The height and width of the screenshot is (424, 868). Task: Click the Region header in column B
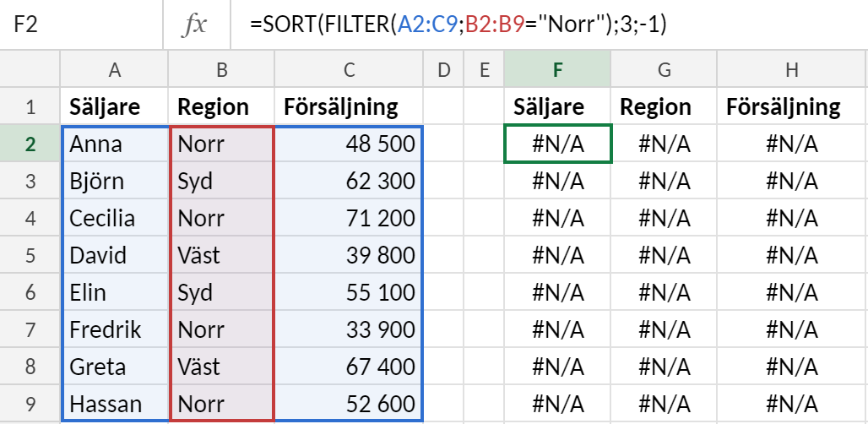click(x=221, y=106)
